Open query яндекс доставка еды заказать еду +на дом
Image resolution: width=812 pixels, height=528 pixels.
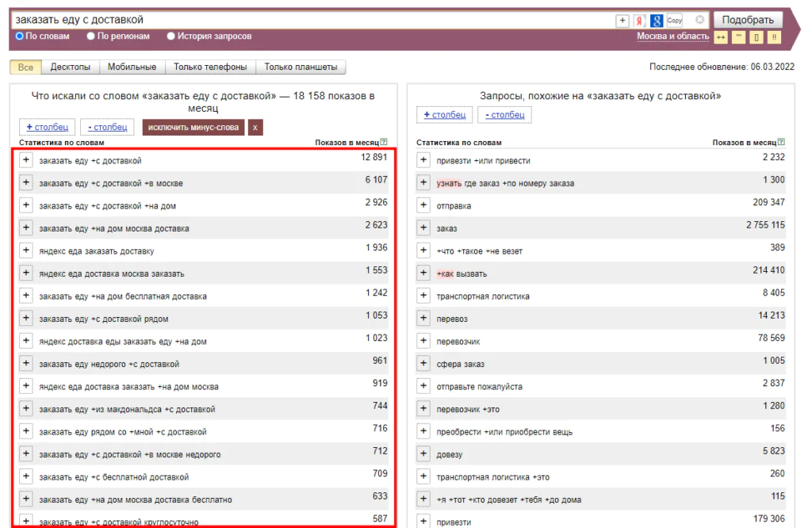click(x=123, y=342)
